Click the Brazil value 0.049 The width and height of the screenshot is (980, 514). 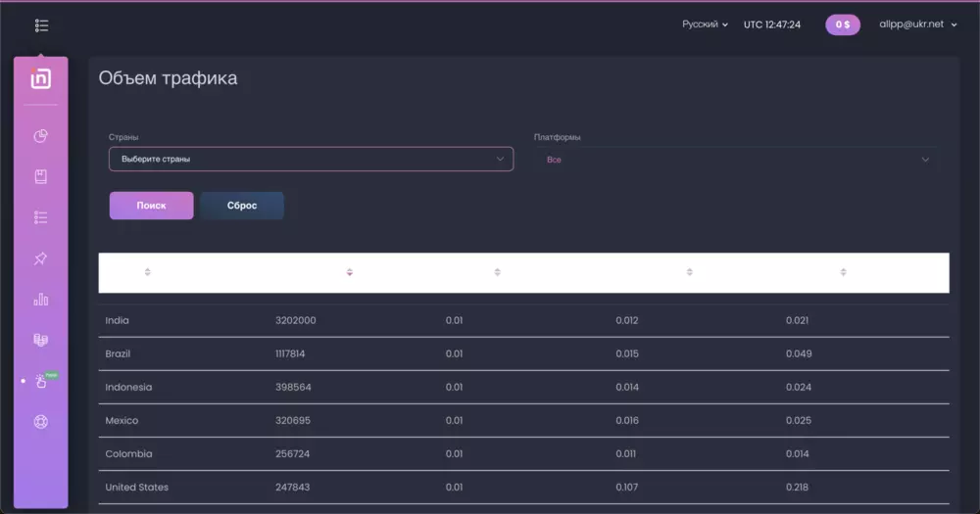pos(799,353)
